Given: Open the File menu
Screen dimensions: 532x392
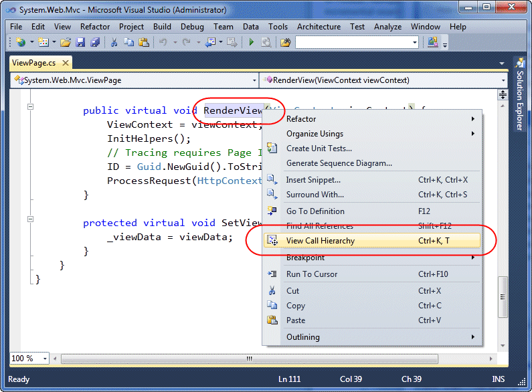Looking at the screenshot, I should (x=16, y=27).
